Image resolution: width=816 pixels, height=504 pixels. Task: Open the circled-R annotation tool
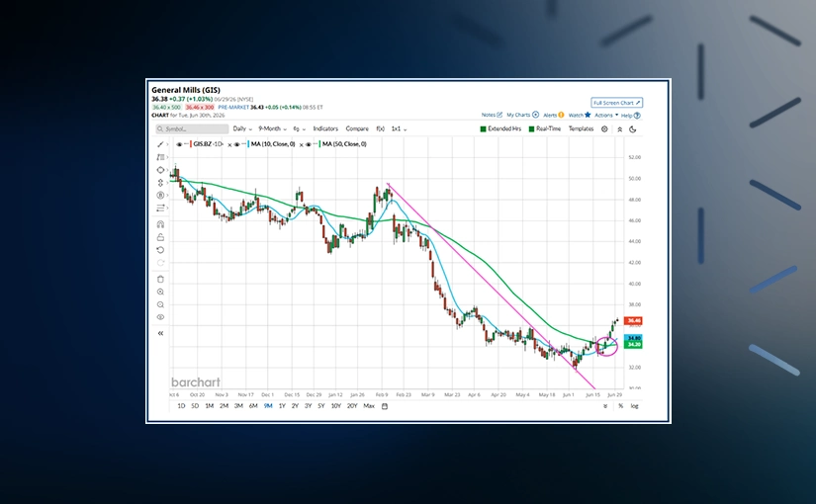point(160,195)
